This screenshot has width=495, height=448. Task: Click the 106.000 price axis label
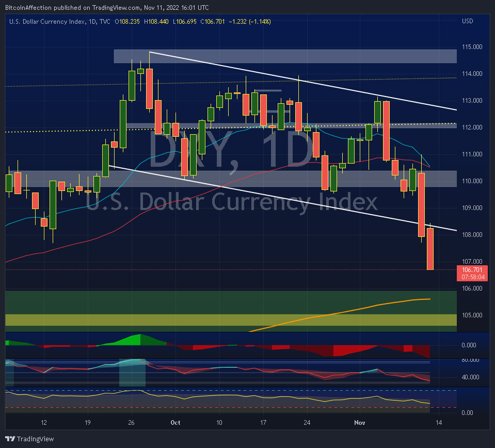[472, 288]
